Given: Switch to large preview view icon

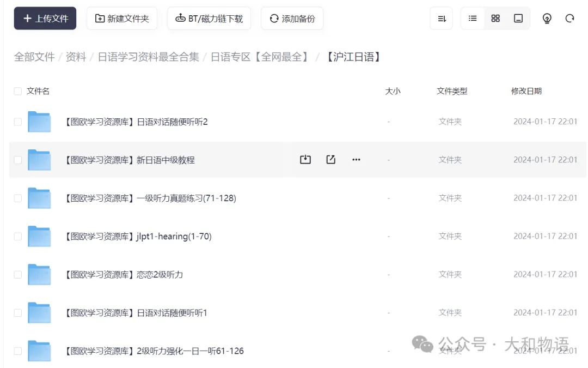Looking at the screenshot, I should pyautogui.click(x=518, y=18).
